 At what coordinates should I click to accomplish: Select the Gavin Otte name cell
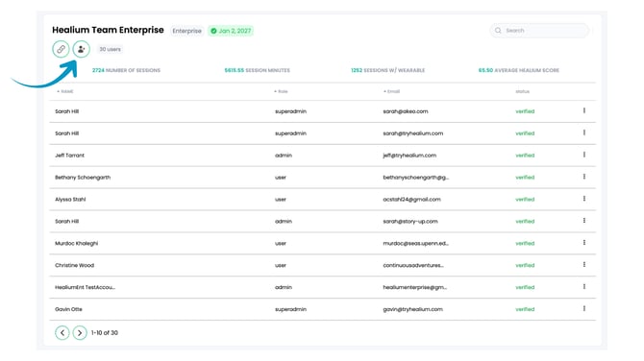68,309
